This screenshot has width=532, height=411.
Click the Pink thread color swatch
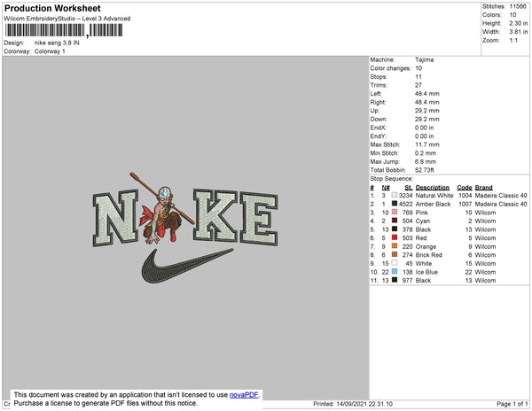[395, 212]
